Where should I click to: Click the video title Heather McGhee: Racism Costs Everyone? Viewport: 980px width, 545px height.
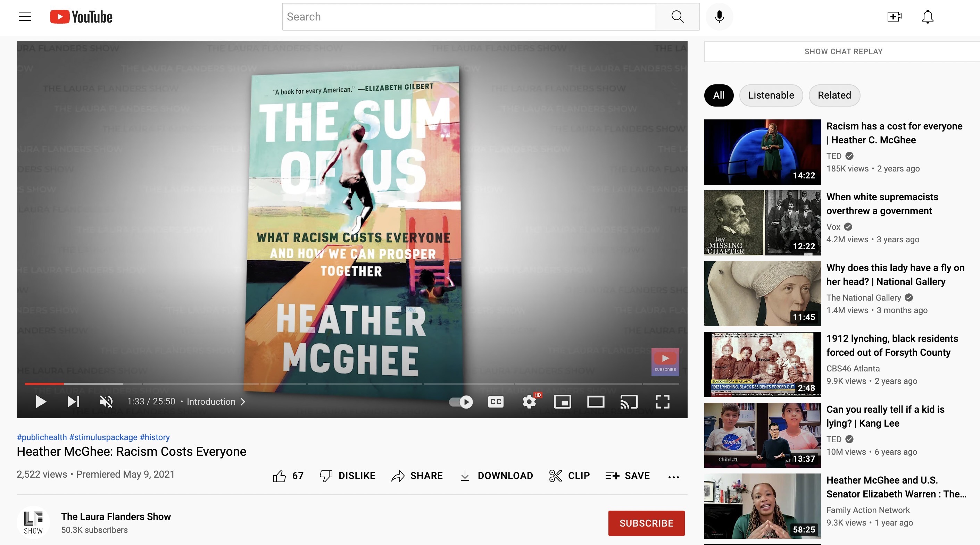[131, 451]
